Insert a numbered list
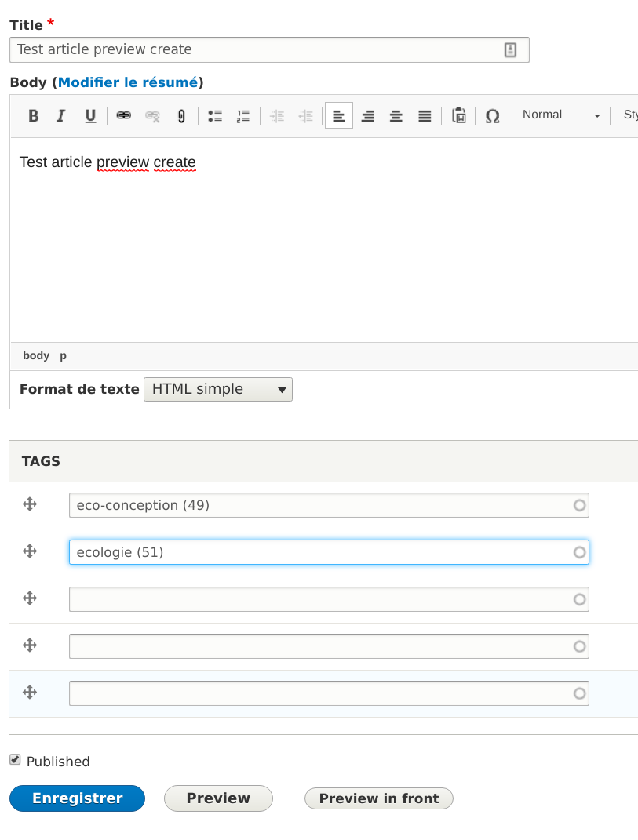The image size is (638, 840). (242, 115)
